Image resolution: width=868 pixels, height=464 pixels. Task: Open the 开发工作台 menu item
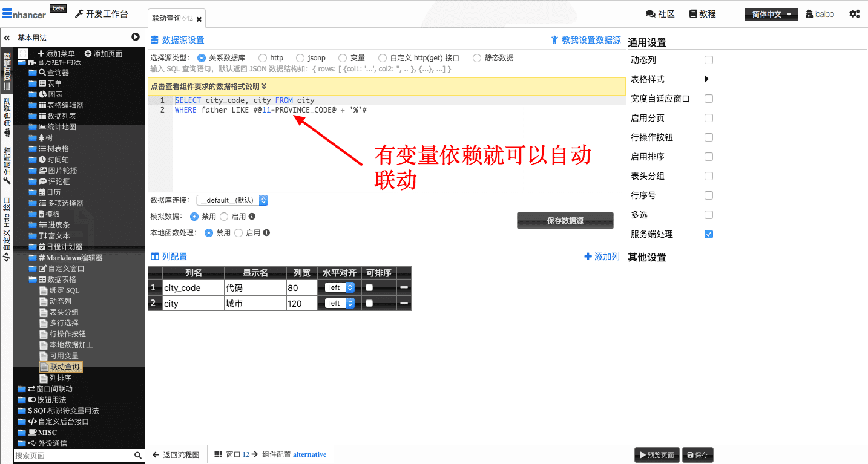pos(102,14)
